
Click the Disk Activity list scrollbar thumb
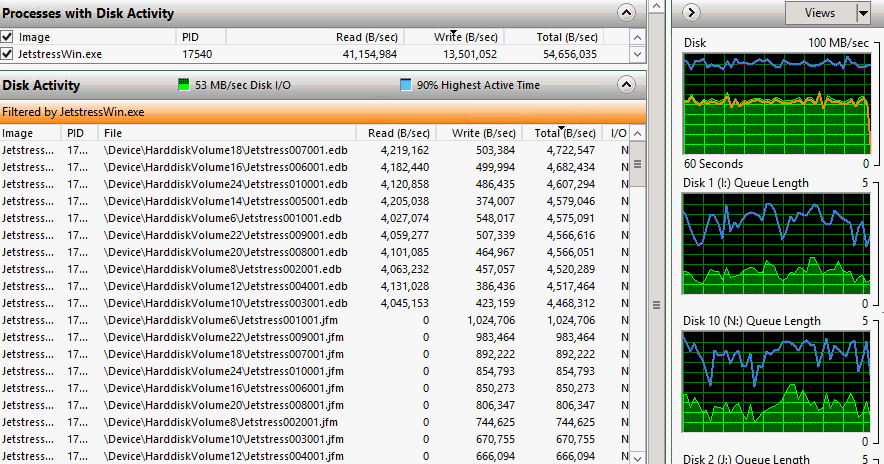point(638,164)
